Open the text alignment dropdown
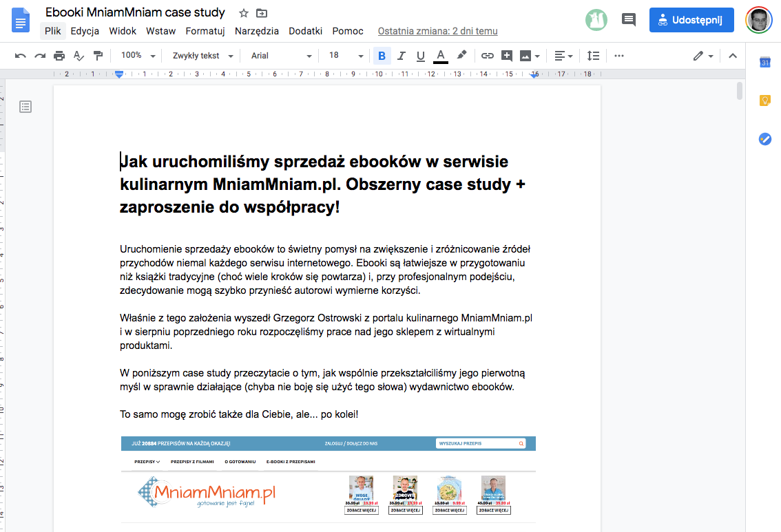This screenshot has width=781, height=532. [563, 56]
